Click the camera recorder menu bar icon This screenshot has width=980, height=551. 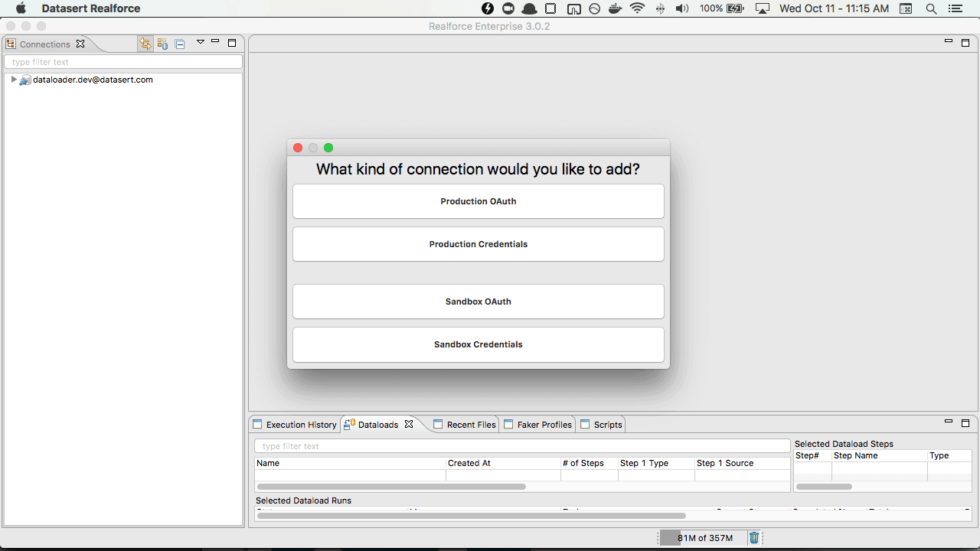point(508,8)
